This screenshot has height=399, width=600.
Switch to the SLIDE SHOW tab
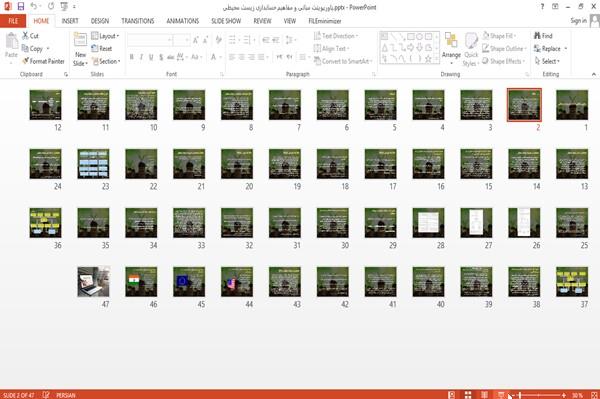pos(226,21)
